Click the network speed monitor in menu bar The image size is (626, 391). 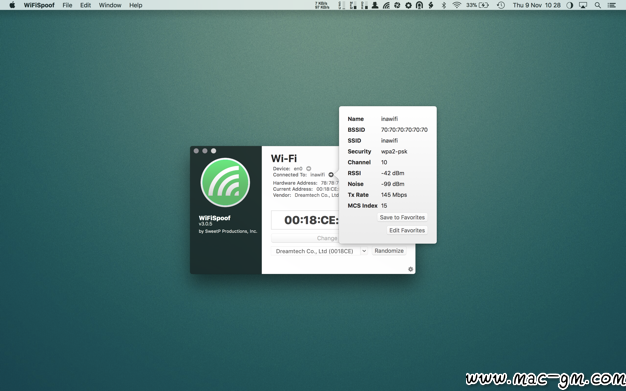pos(322,5)
